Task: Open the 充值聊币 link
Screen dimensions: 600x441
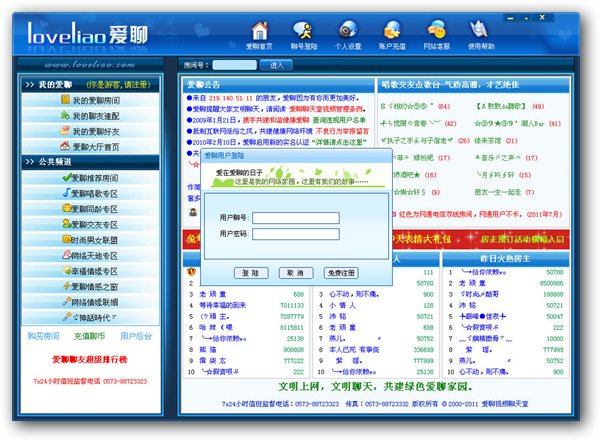Action: (x=90, y=336)
